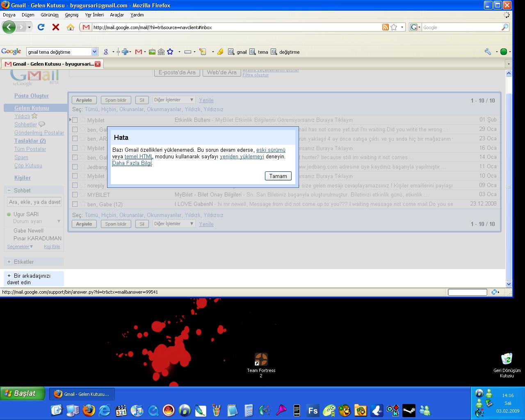Image resolution: width=525 pixels, height=420 pixels.
Task: Click the scroll down arrow of page scrollbar
Action: click(509, 284)
